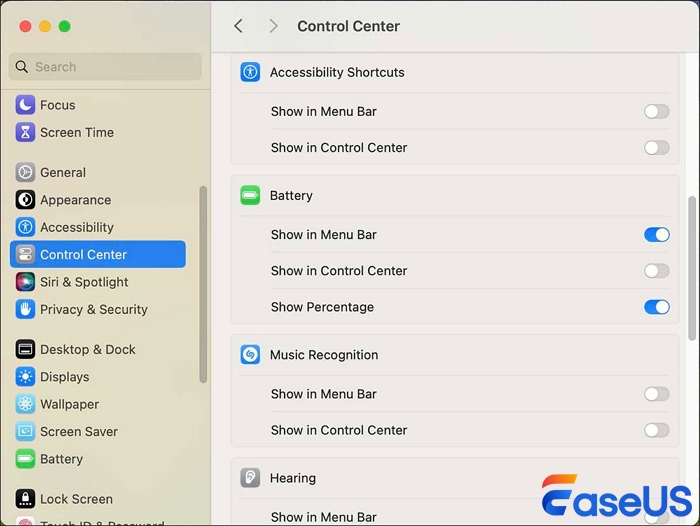Select General in the sidebar
700x526 pixels.
tap(98, 172)
